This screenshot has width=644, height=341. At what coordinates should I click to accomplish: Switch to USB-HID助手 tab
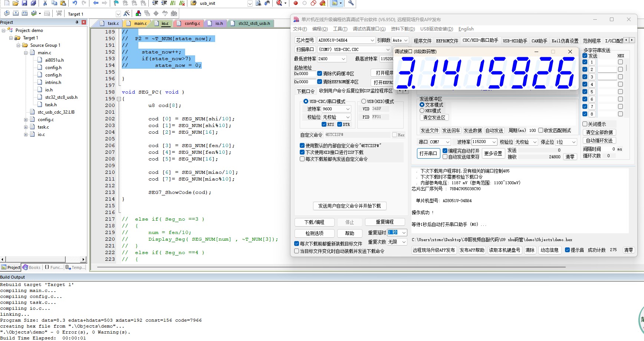click(515, 41)
